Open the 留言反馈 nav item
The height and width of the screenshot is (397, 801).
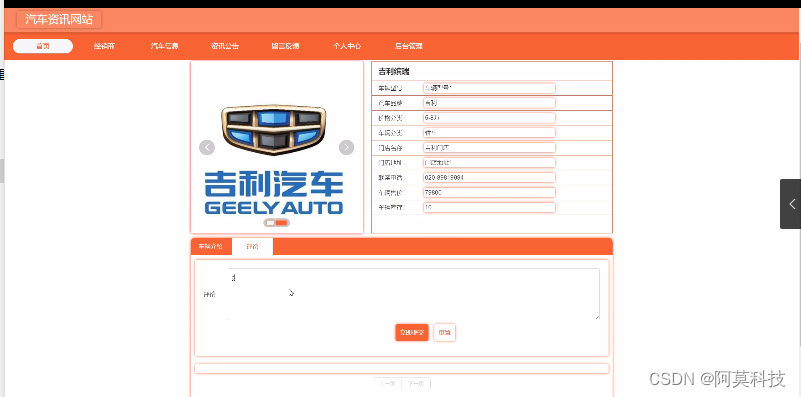pos(285,46)
